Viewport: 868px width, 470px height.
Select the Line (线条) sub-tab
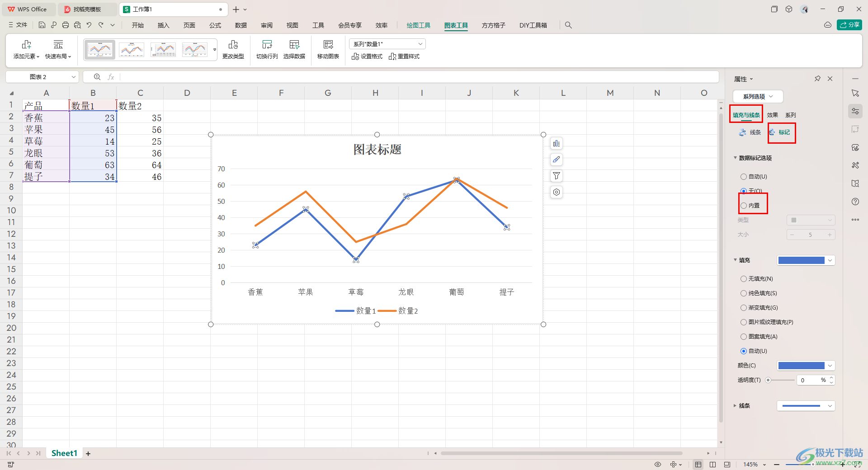[x=750, y=132]
